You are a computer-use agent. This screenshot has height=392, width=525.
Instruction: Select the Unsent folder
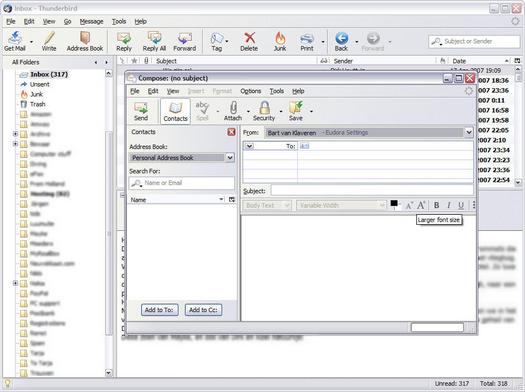point(40,84)
